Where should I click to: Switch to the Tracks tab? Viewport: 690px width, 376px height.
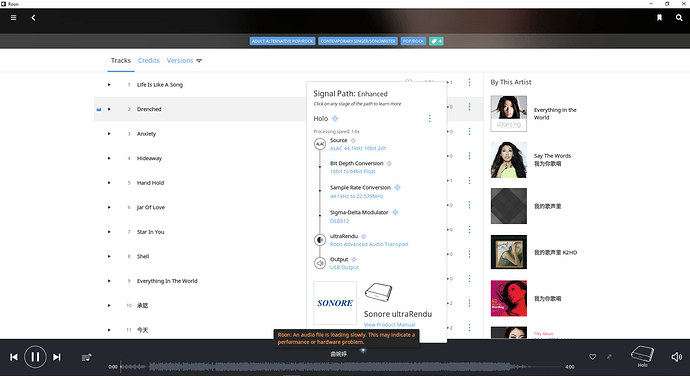coord(121,60)
